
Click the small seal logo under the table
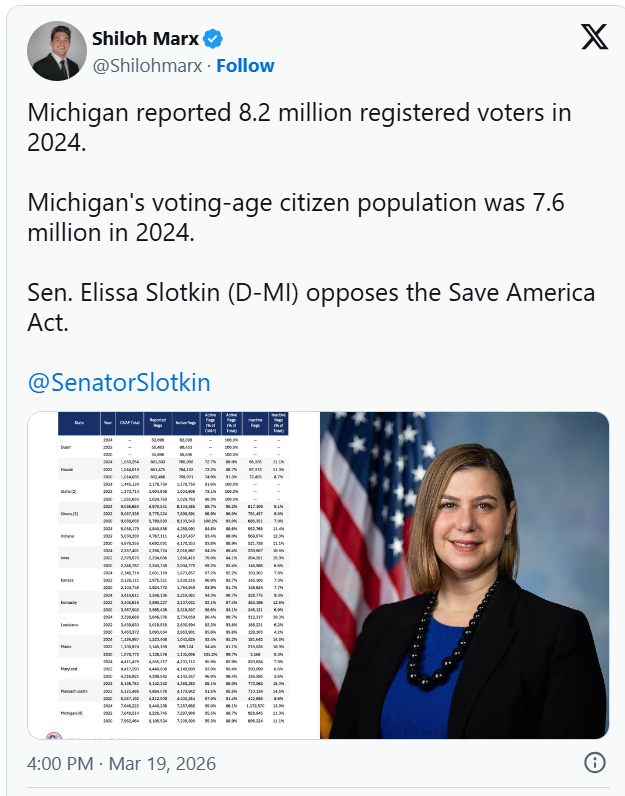coord(54,735)
